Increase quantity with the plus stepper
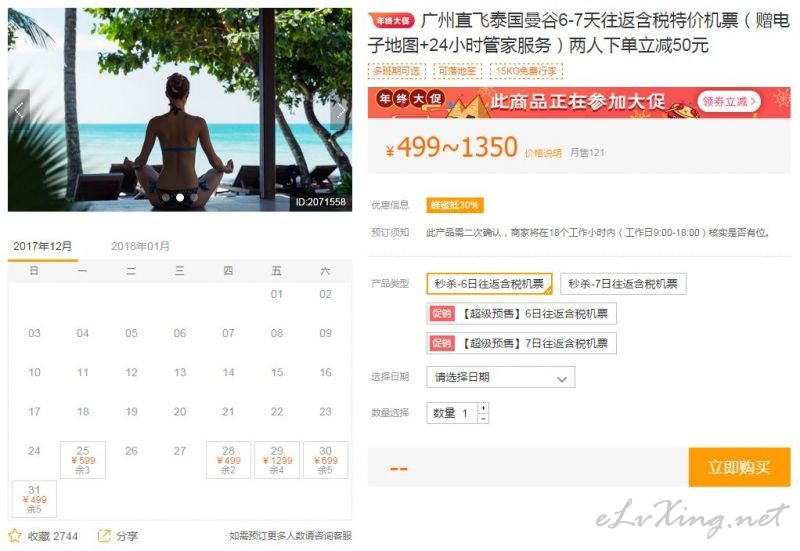 point(483,408)
